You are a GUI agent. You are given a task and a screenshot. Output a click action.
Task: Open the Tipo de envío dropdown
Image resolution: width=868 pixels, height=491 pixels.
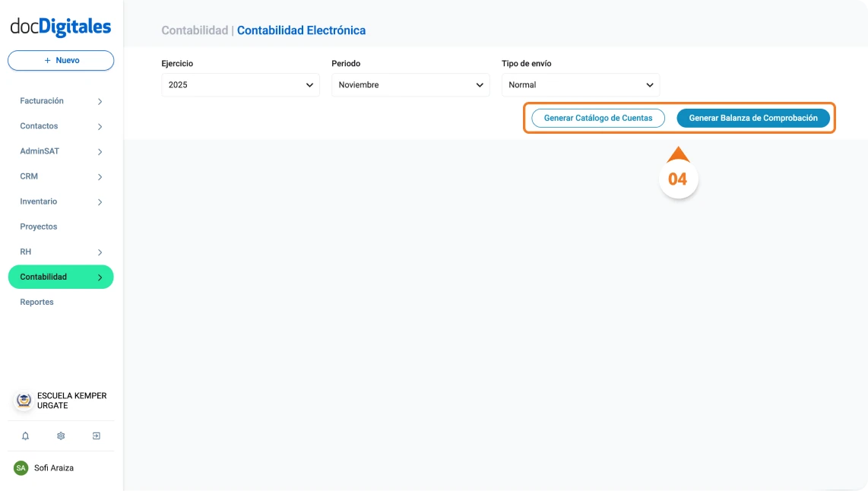(580, 85)
